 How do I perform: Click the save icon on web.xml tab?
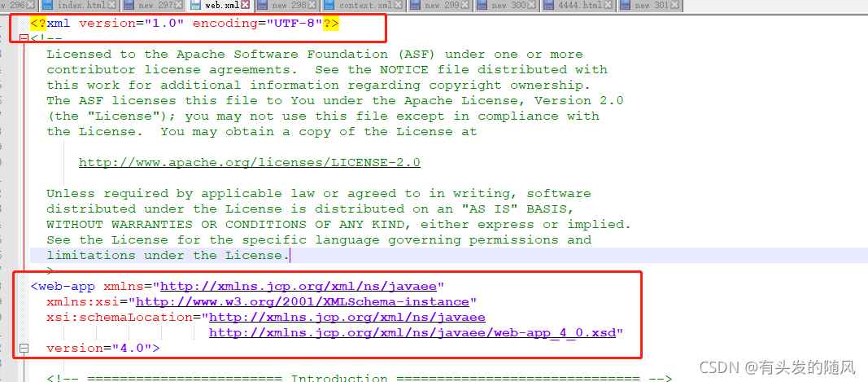tap(196, 6)
